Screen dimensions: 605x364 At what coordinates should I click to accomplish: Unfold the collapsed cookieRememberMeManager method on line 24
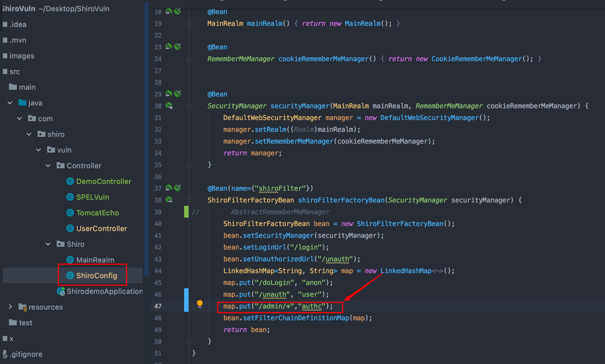tap(189, 59)
